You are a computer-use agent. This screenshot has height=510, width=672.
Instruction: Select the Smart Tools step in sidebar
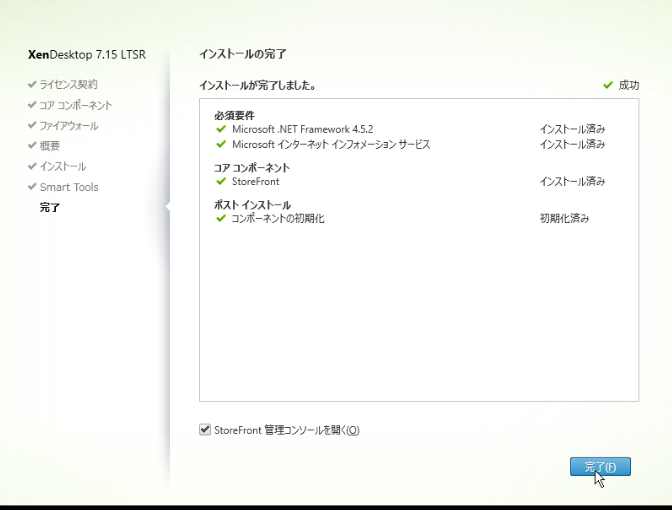click(x=69, y=187)
